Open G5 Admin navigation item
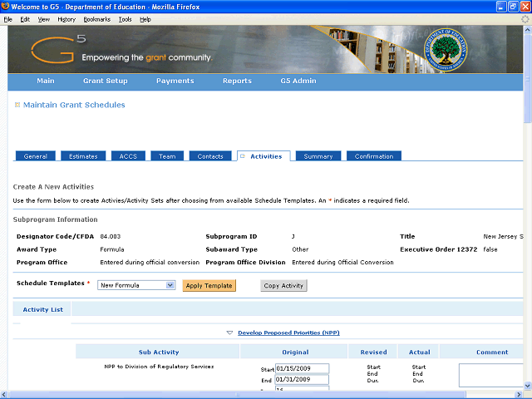Image resolution: width=532 pixels, height=399 pixels. [x=298, y=81]
